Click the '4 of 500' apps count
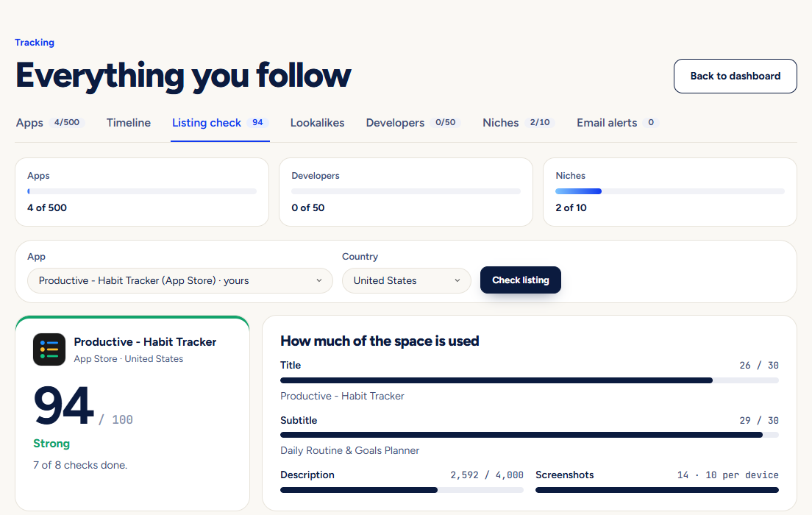The image size is (812, 515). (47, 207)
